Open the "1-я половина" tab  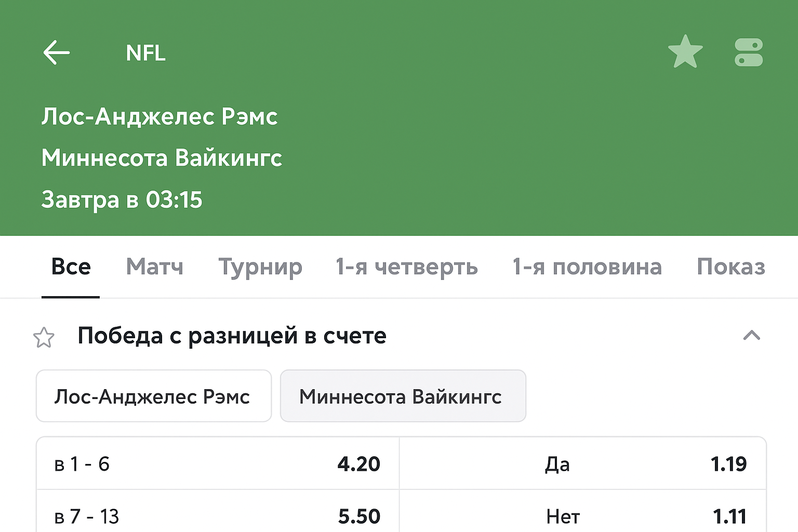click(587, 267)
